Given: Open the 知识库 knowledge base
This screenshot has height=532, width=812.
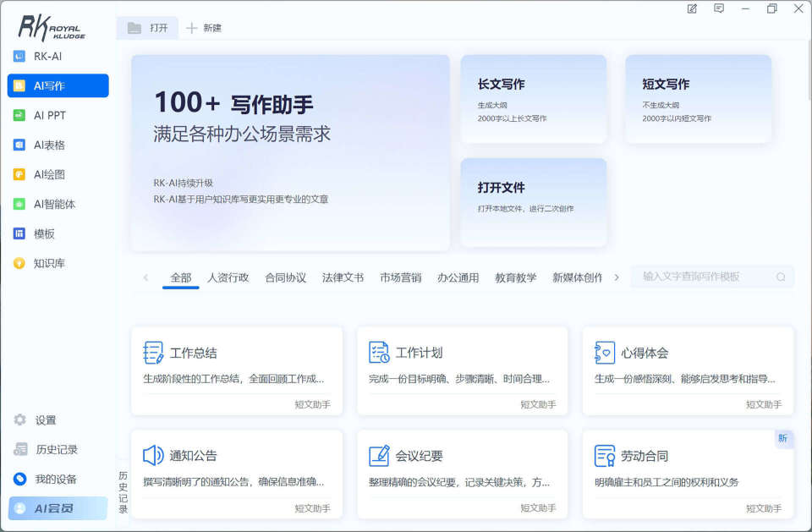Looking at the screenshot, I should click(49, 264).
